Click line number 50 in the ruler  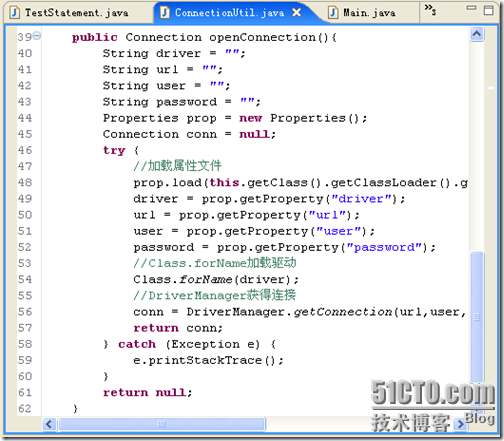click(25, 215)
